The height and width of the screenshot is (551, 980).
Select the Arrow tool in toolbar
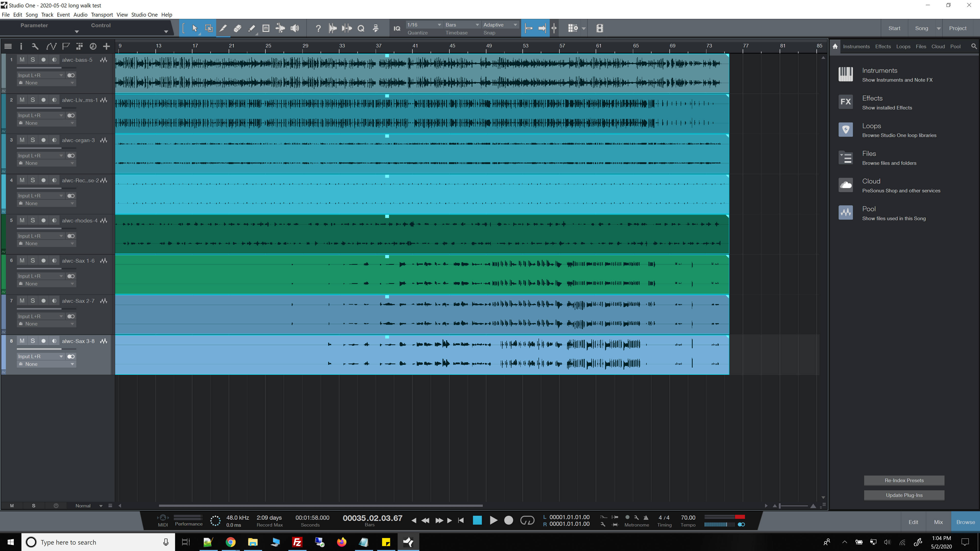(x=194, y=28)
